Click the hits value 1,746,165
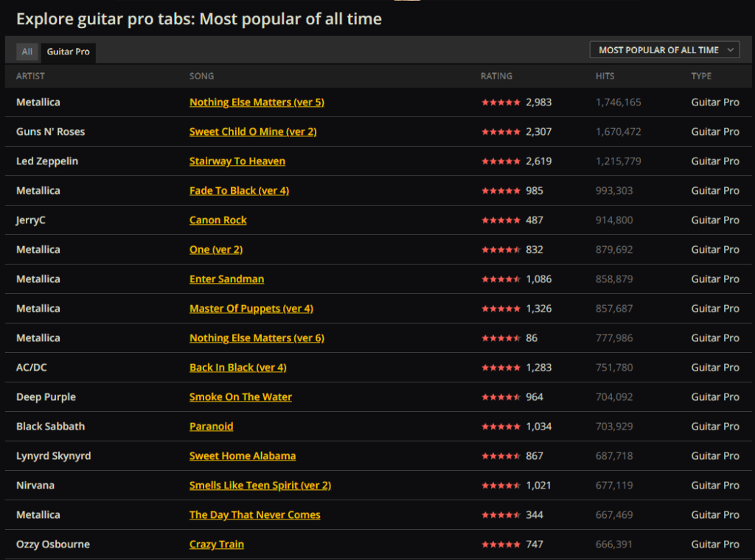This screenshot has width=755, height=560. click(619, 102)
